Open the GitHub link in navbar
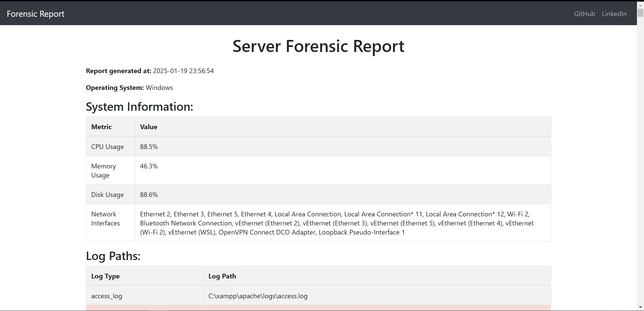Image resolution: width=644 pixels, height=311 pixels. coord(584,14)
